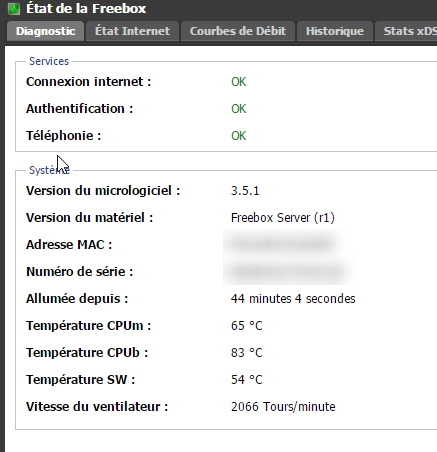The image size is (437, 452).
Task: Click the Température CPUm 65 °C value
Action: (247, 326)
